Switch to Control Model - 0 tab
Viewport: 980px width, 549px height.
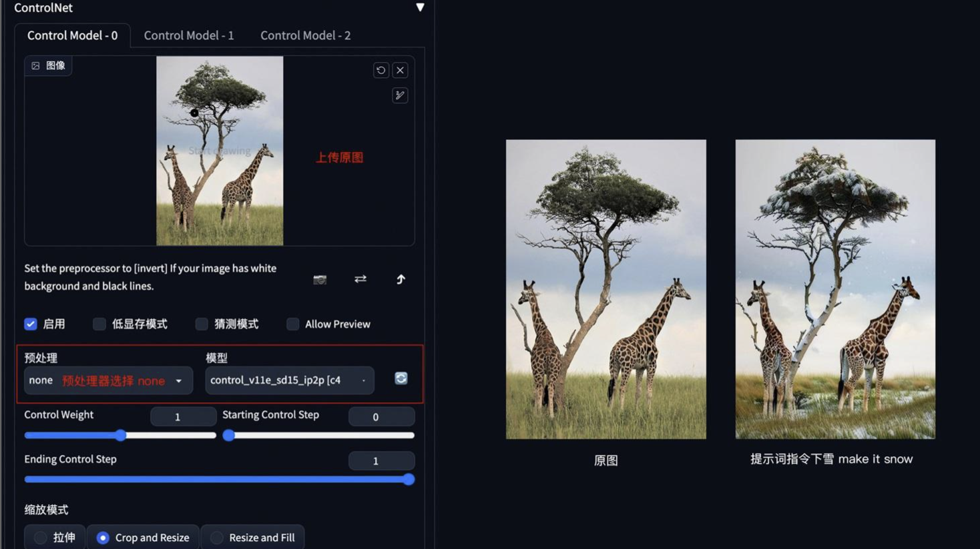pos(72,35)
